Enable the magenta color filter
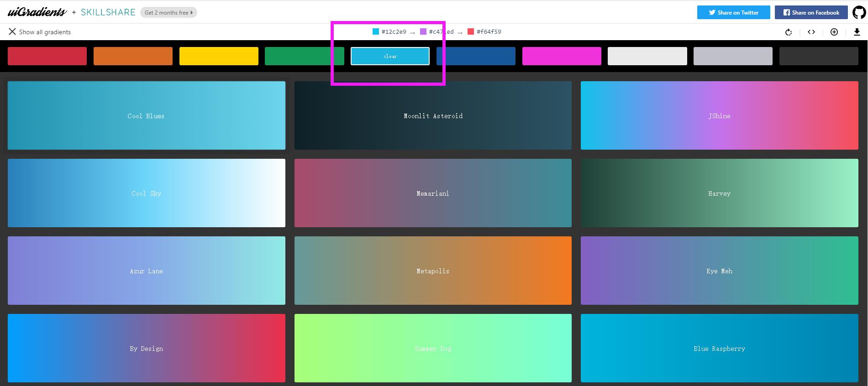The image size is (868, 386). (562, 56)
